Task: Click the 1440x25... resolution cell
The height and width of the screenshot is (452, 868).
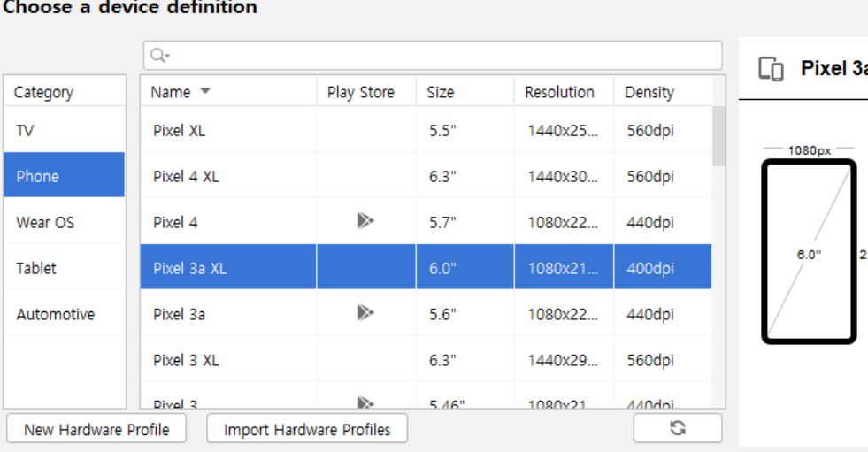Action: click(x=565, y=131)
